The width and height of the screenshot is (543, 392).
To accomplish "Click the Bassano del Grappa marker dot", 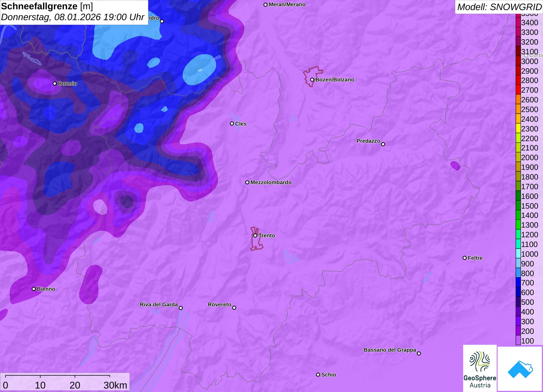I will coord(419,353).
